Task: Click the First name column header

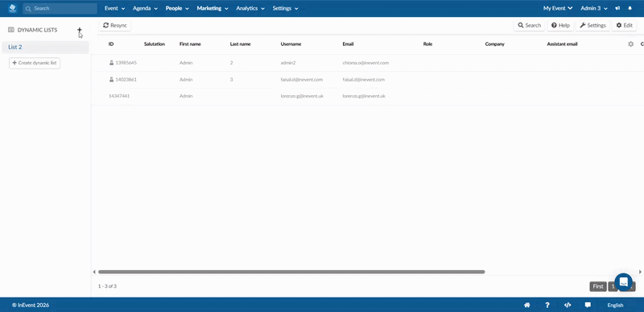Action: (x=190, y=44)
